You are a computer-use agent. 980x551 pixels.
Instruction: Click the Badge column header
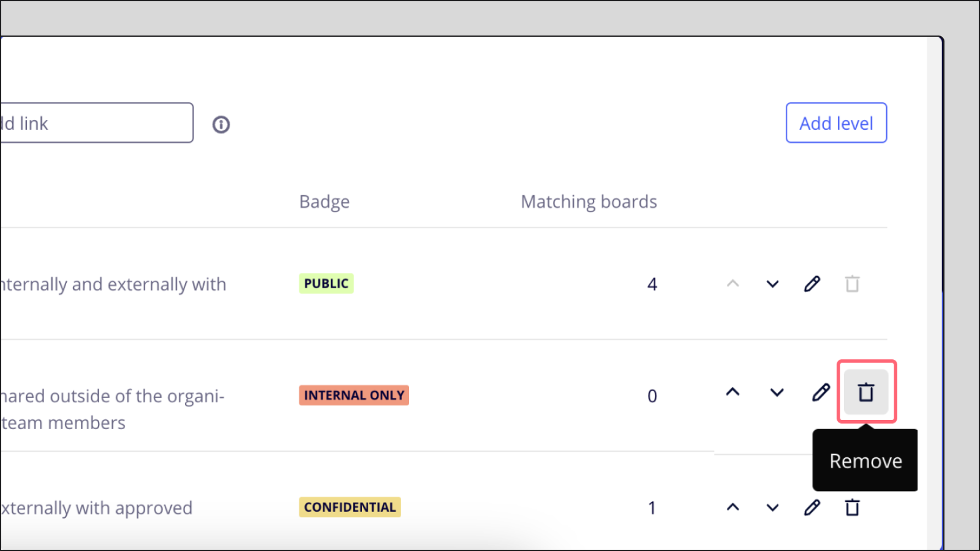[324, 201]
